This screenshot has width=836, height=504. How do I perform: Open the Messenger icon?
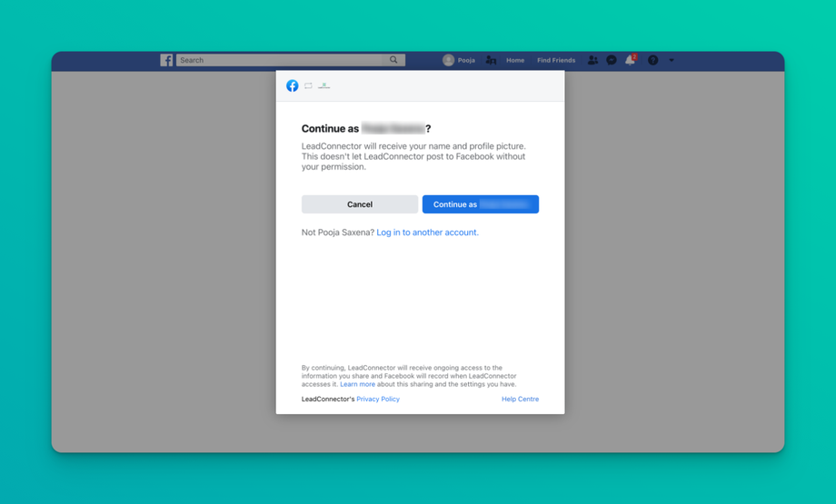pos(612,60)
